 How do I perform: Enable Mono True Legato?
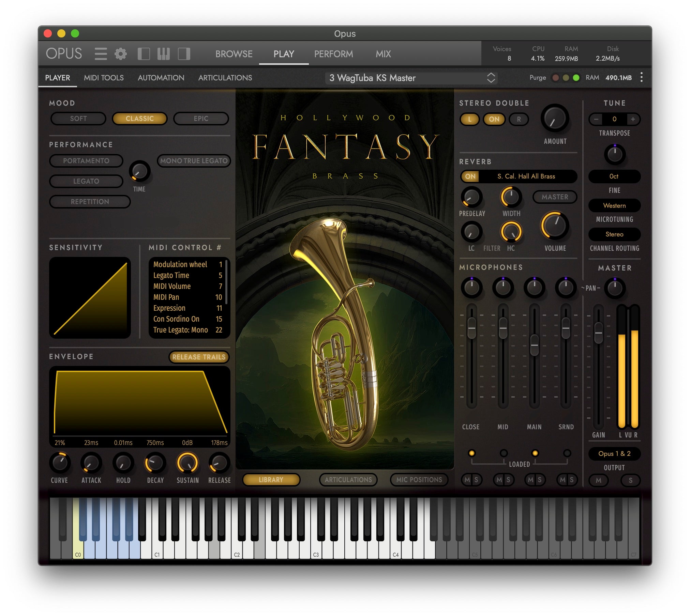pyautogui.click(x=194, y=160)
